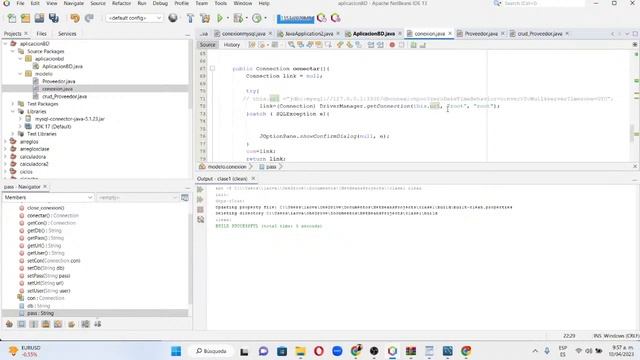Collapse the Source Packages node

(13, 51)
